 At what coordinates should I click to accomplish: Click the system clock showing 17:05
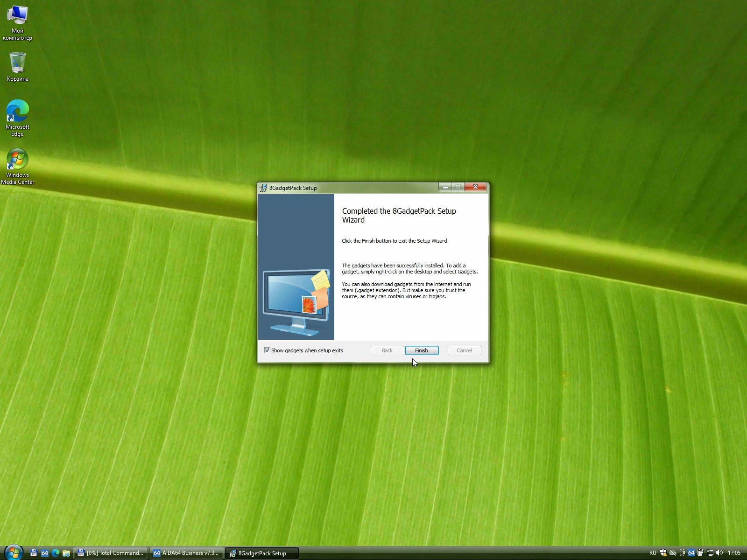(x=734, y=553)
